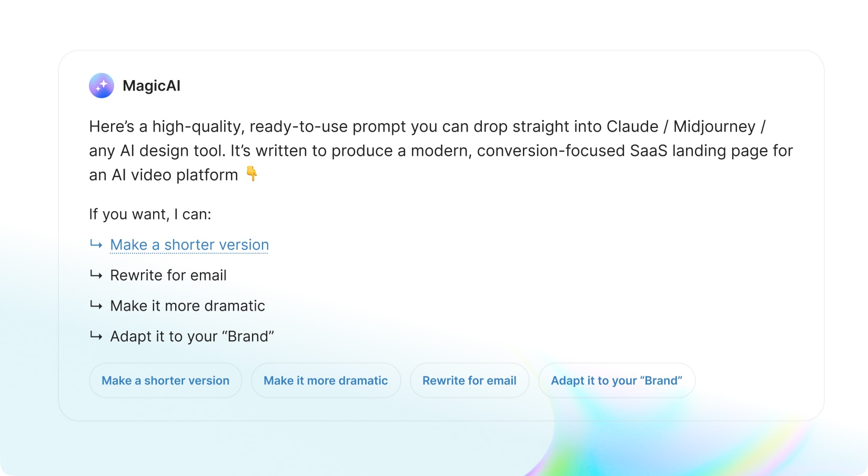Open the underlined "Make a shorter version" link
This screenshot has height=476, width=868.
(189, 245)
